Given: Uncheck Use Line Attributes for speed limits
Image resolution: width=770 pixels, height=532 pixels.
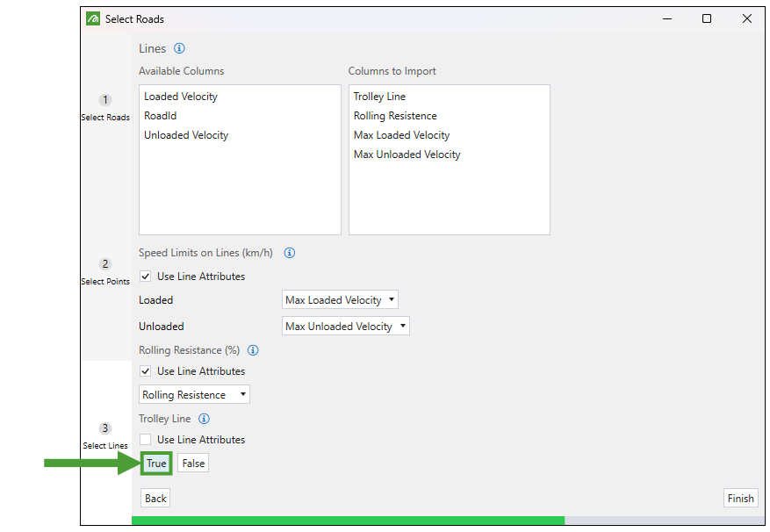Looking at the screenshot, I should coord(146,277).
